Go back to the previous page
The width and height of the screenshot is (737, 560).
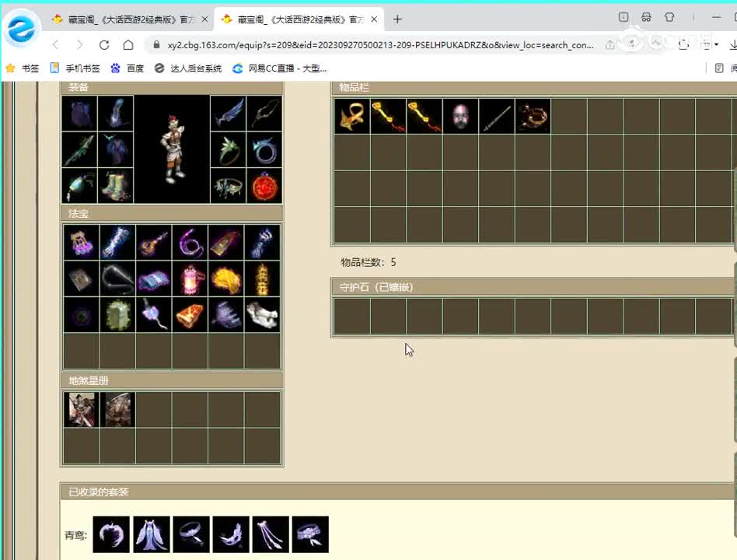[x=55, y=44]
